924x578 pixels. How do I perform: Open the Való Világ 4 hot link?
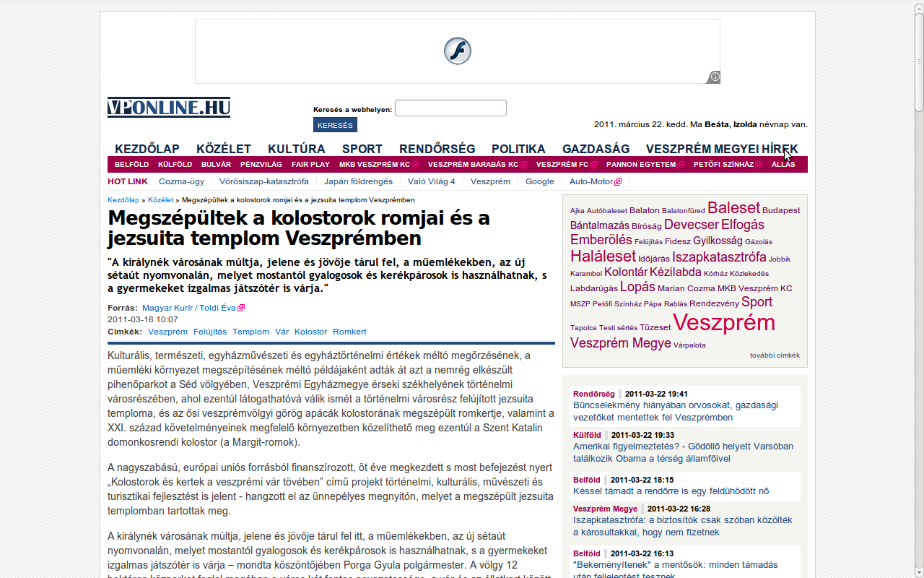pos(432,182)
